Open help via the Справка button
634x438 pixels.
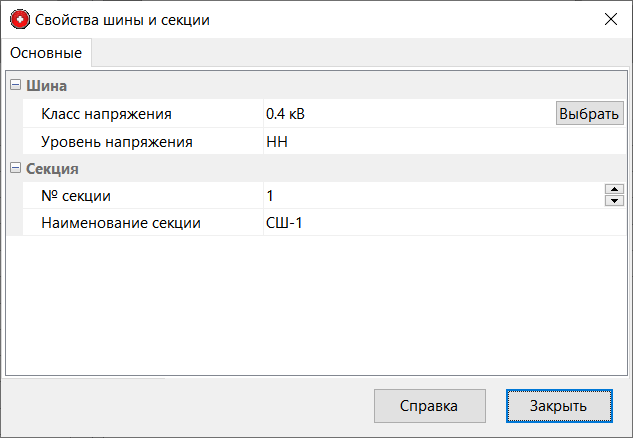click(x=429, y=406)
